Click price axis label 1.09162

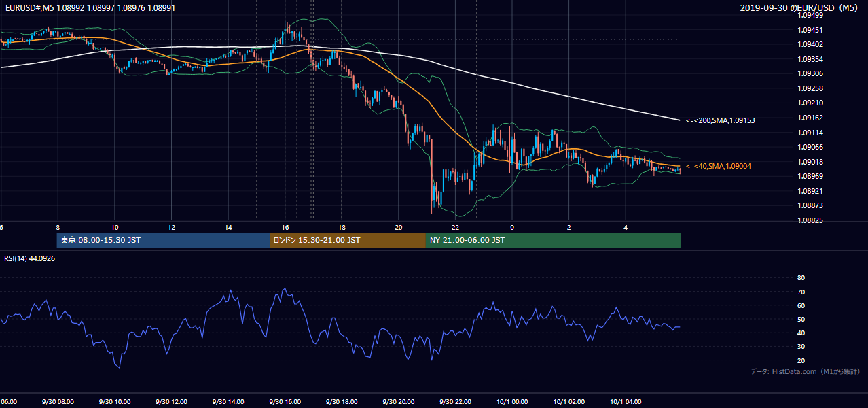(x=810, y=118)
